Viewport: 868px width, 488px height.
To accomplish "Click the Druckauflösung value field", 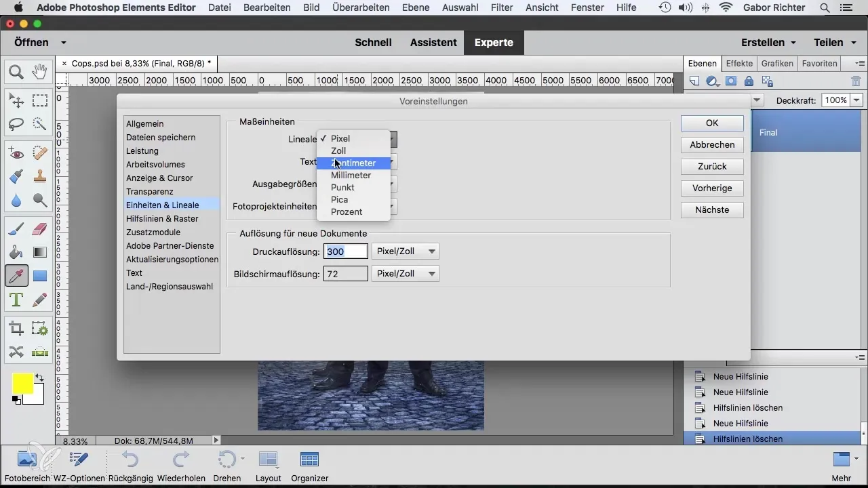I will click(x=346, y=251).
